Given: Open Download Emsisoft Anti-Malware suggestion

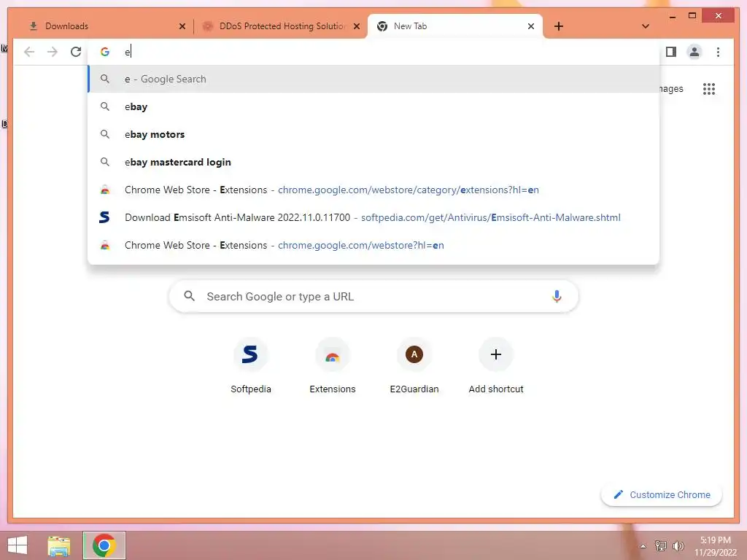Looking at the screenshot, I should click(x=373, y=217).
